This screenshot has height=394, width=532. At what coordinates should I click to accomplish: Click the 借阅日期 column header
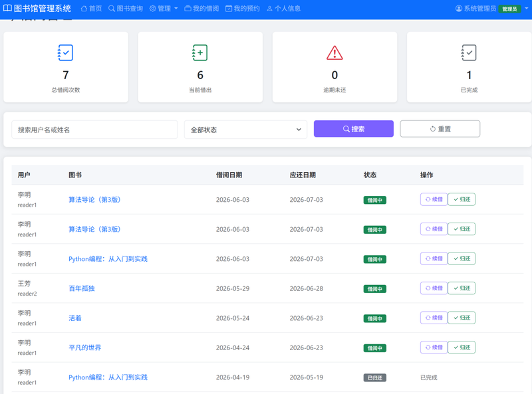pos(229,175)
